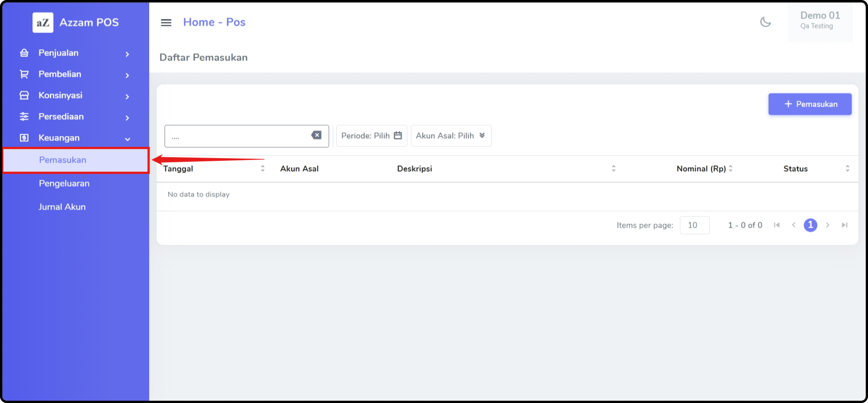The image size is (868, 403).
Task: Click the add Pemasukan button
Action: (x=809, y=104)
